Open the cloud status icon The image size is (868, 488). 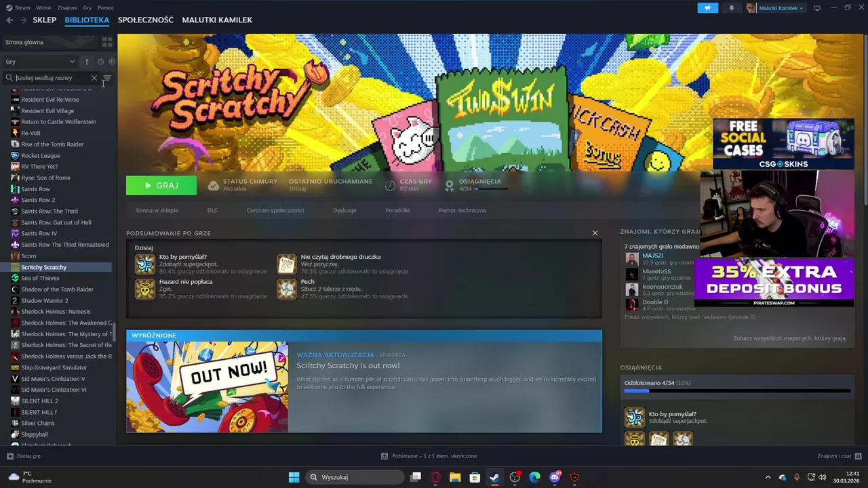[x=214, y=185]
